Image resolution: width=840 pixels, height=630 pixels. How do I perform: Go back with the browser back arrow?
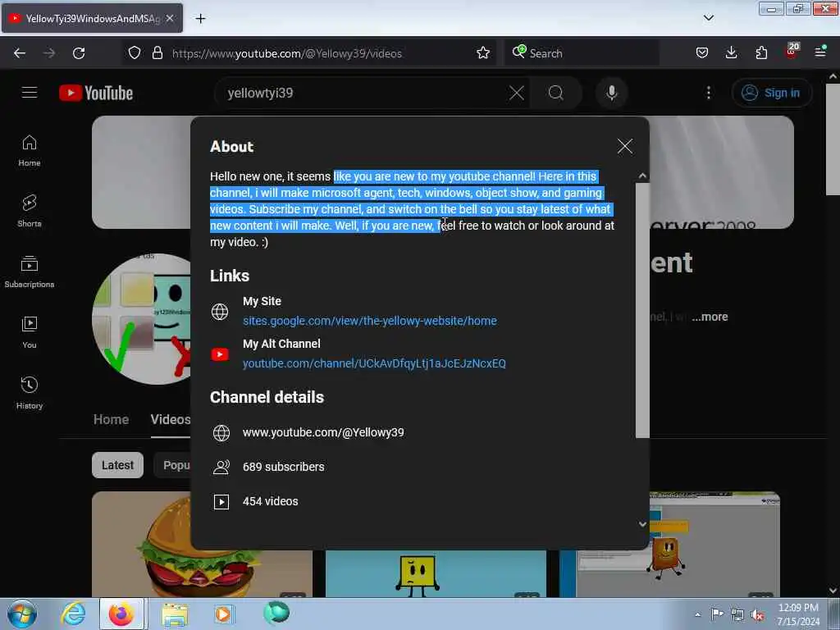[20, 53]
